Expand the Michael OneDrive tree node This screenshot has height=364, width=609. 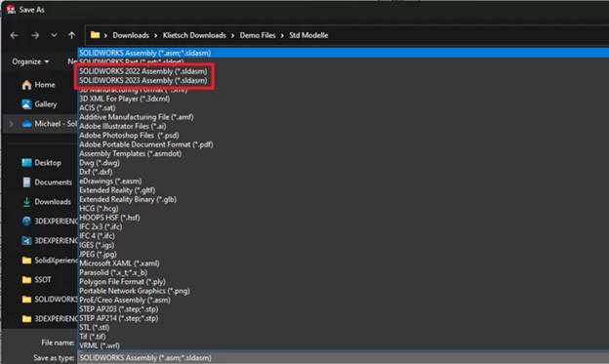[12, 124]
